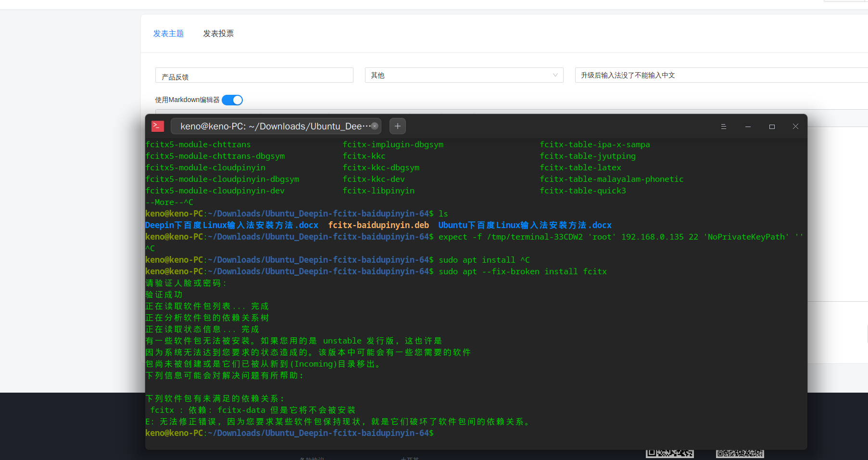Click the Deepin下百度Linux输入法安装方法.docx file name
868x460 pixels.
(x=232, y=225)
